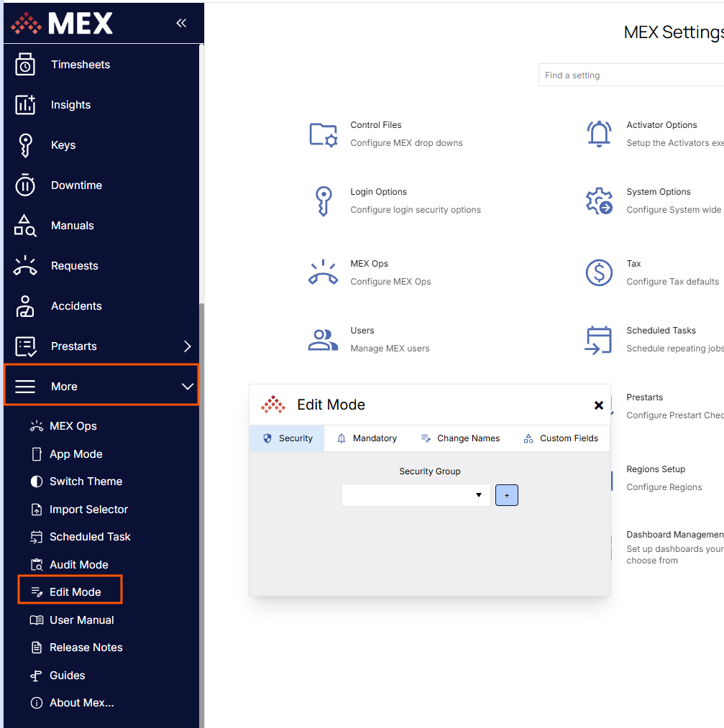This screenshot has height=728, width=724.
Task: Click the Switch Theme half-circle icon
Action: [x=37, y=482]
